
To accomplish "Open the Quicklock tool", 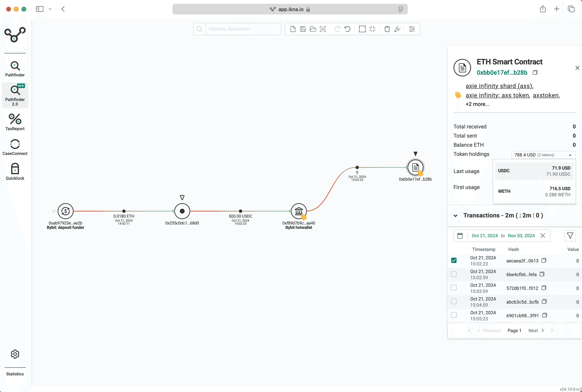I will (15, 171).
